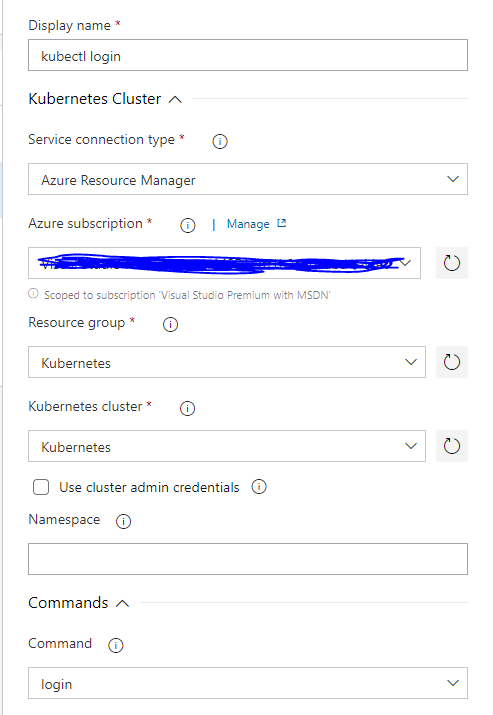The width and height of the screenshot is (493, 715).
Task: Click info icon next to Kubernetes cluster label
Action: [x=187, y=409]
